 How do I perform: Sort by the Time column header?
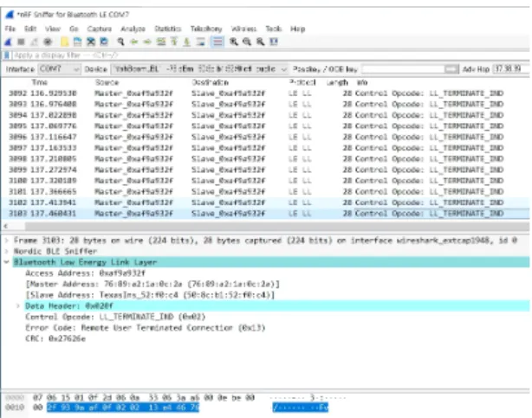pyautogui.click(x=39, y=82)
